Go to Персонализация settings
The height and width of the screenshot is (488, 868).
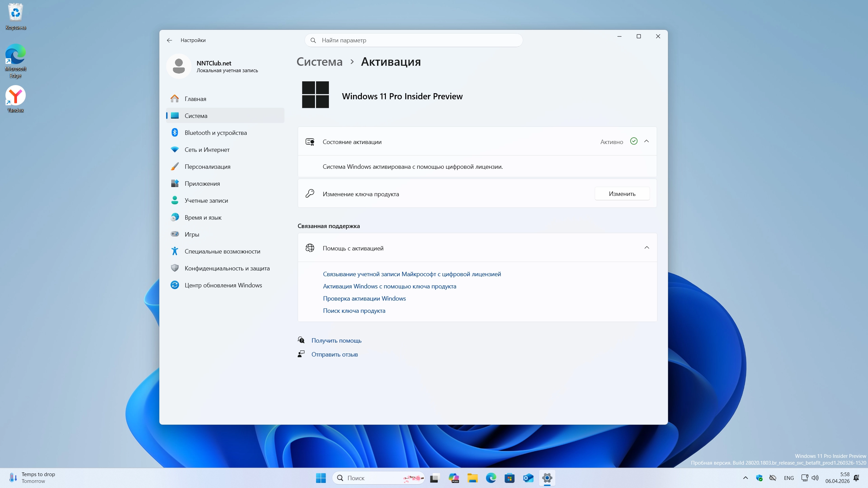207,167
